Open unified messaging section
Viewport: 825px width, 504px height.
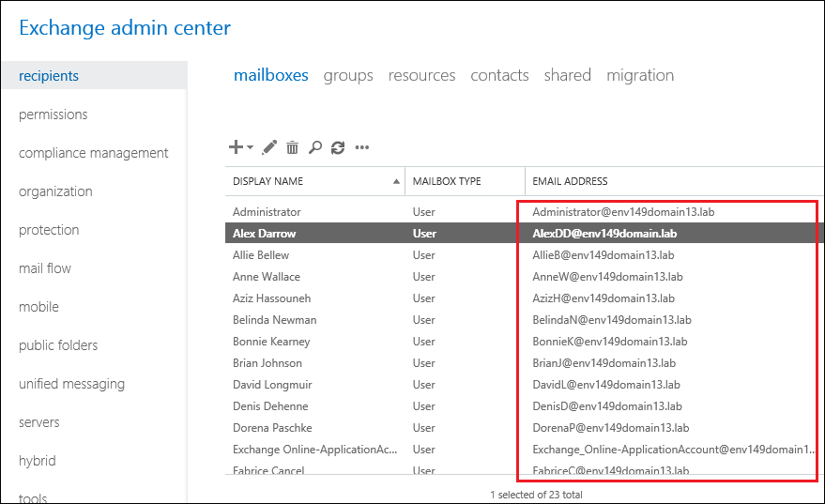click(72, 384)
